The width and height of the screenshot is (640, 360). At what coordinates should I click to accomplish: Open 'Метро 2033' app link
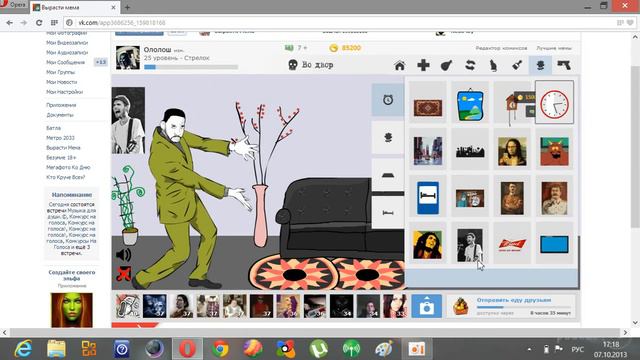click(60, 138)
